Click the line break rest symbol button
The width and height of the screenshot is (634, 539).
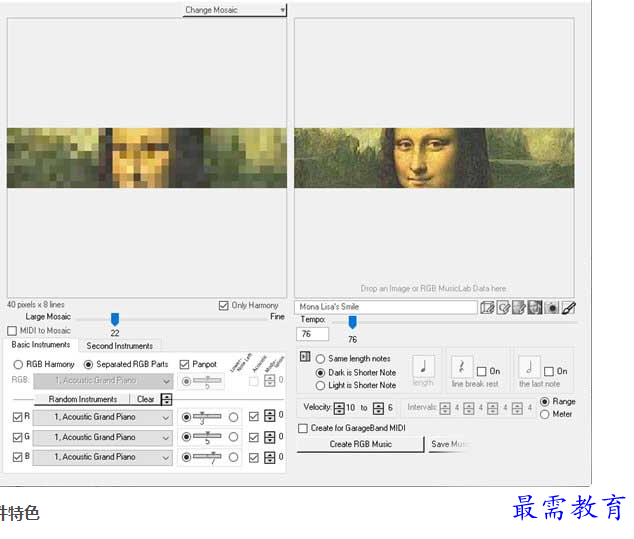(x=462, y=367)
